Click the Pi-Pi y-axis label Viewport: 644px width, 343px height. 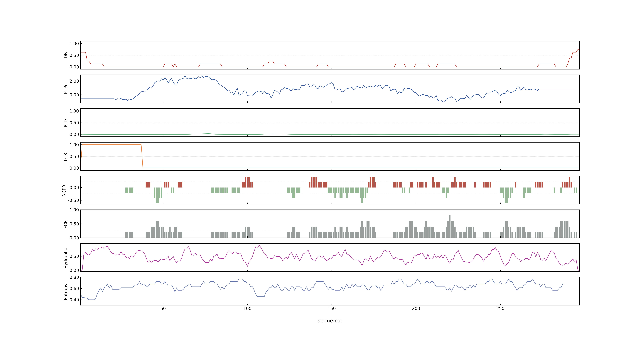coord(66,89)
